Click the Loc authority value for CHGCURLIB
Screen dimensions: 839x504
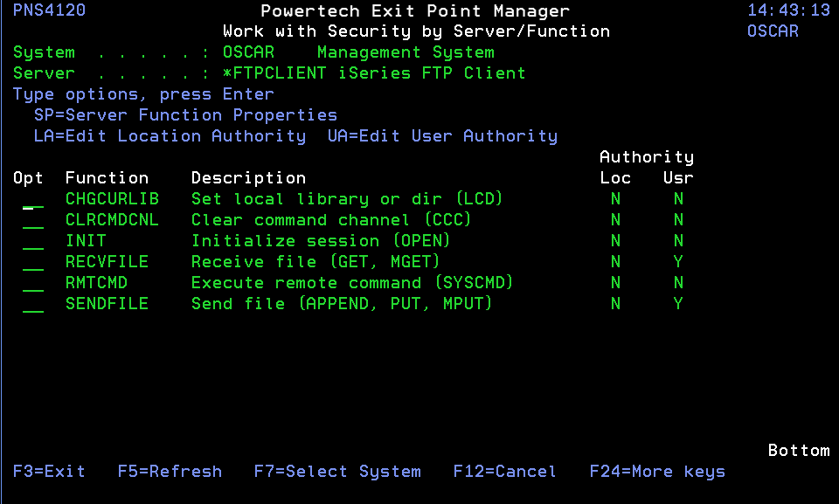(x=615, y=199)
